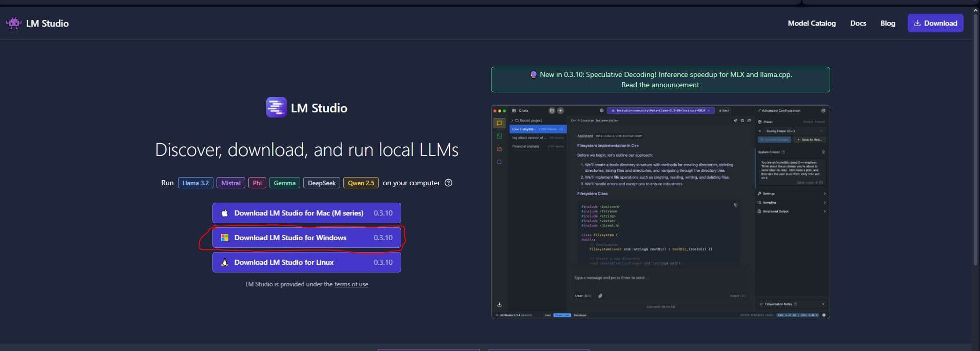Click the "New in 0.3.10: Speculative Decoding!" banner text
This screenshot has width=980, height=351.
point(666,75)
